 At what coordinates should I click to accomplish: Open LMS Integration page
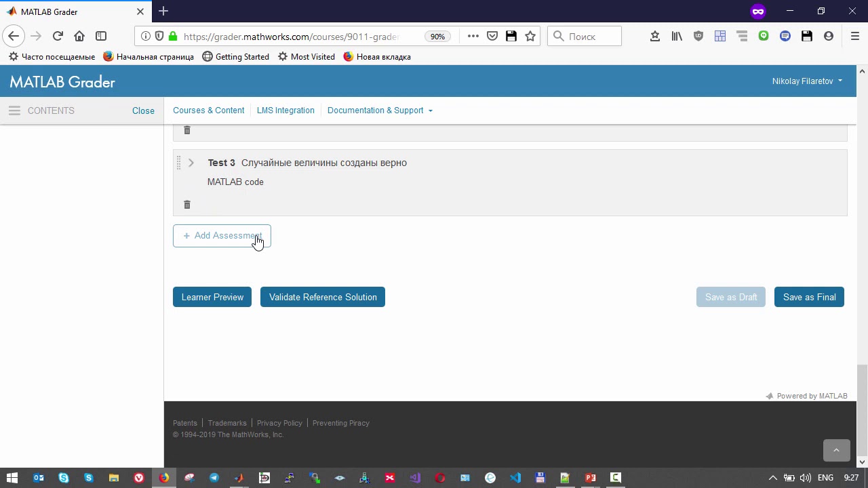point(285,110)
